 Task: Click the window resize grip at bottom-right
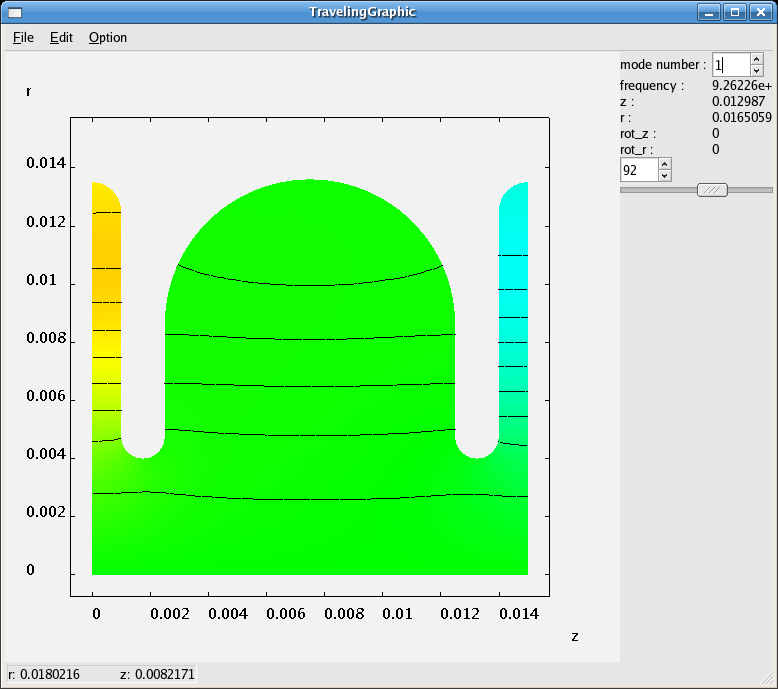(769, 680)
